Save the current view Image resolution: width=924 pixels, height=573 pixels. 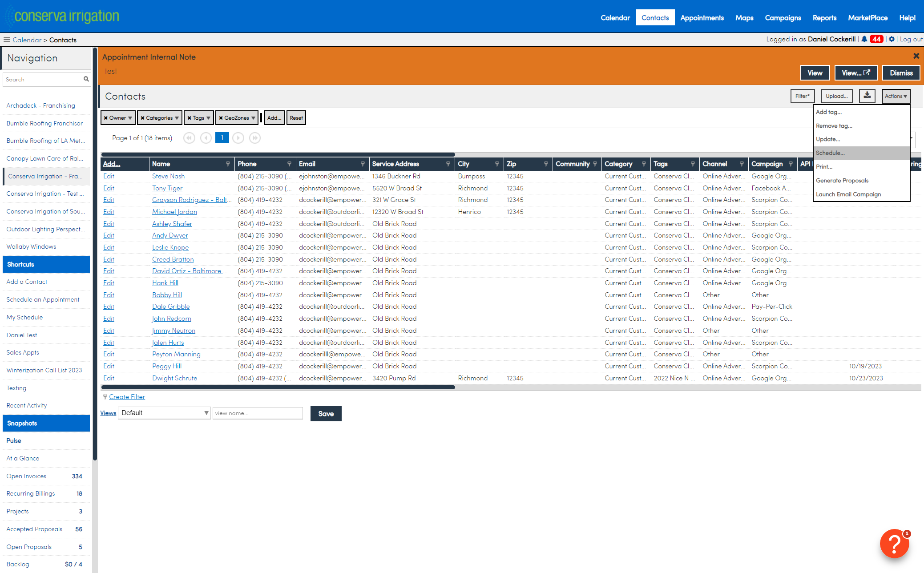[x=326, y=414]
